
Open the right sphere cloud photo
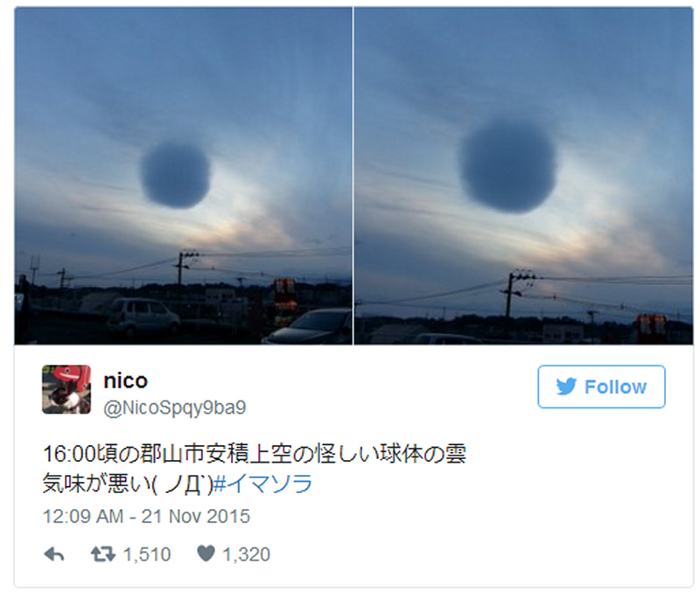click(x=523, y=175)
